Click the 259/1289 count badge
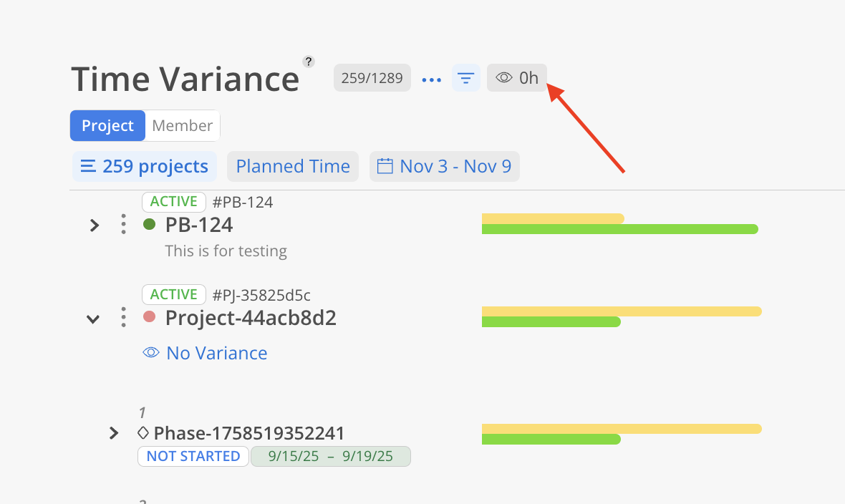845x504 pixels. (x=372, y=78)
